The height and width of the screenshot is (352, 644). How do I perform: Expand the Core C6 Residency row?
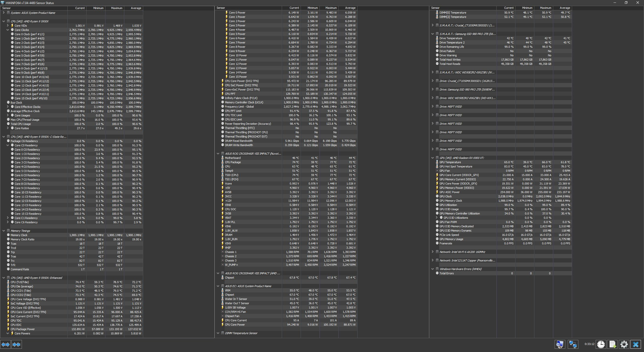(8, 222)
